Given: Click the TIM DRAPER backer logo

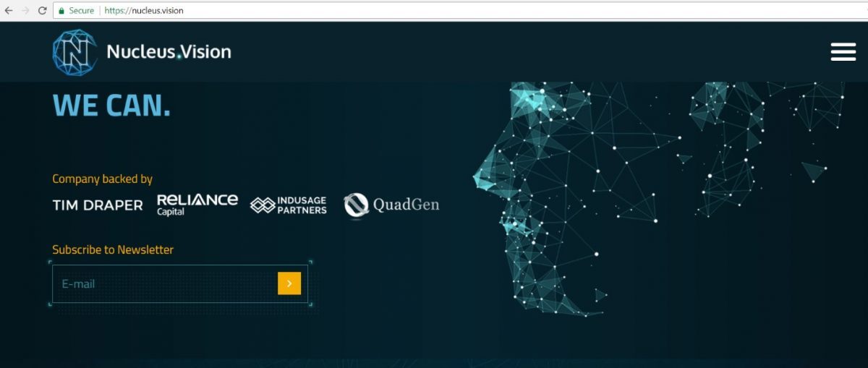Looking at the screenshot, I should pyautogui.click(x=98, y=205).
